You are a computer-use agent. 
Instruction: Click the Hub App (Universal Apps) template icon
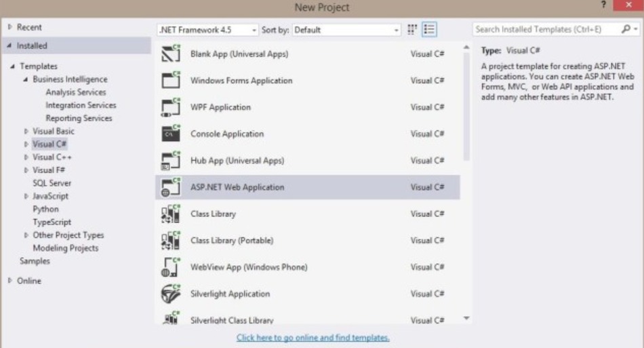(x=171, y=161)
